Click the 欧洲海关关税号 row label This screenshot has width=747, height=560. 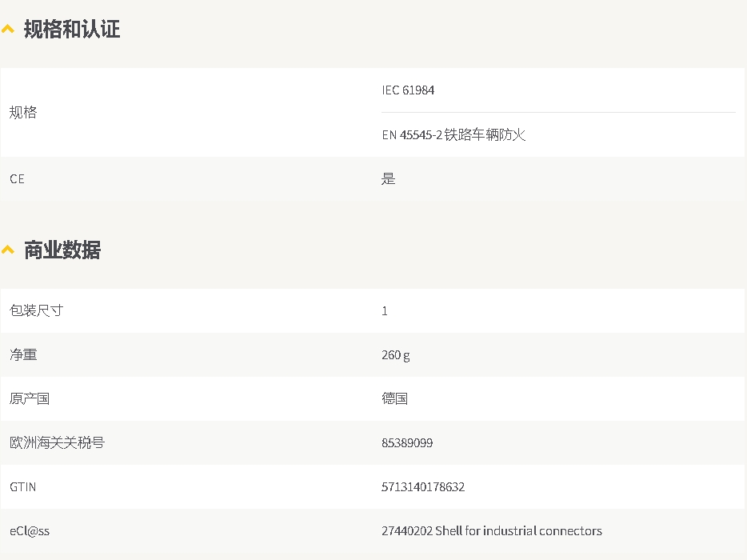point(57,442)
